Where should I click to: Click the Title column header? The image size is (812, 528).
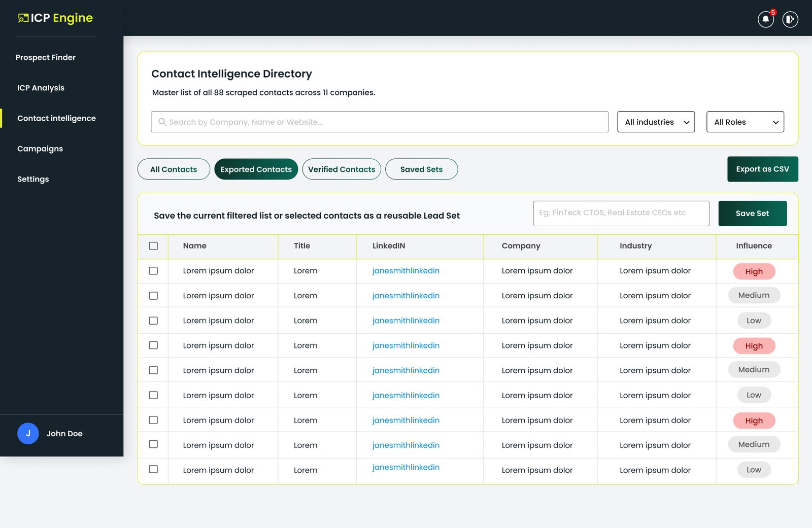(302, 245)
